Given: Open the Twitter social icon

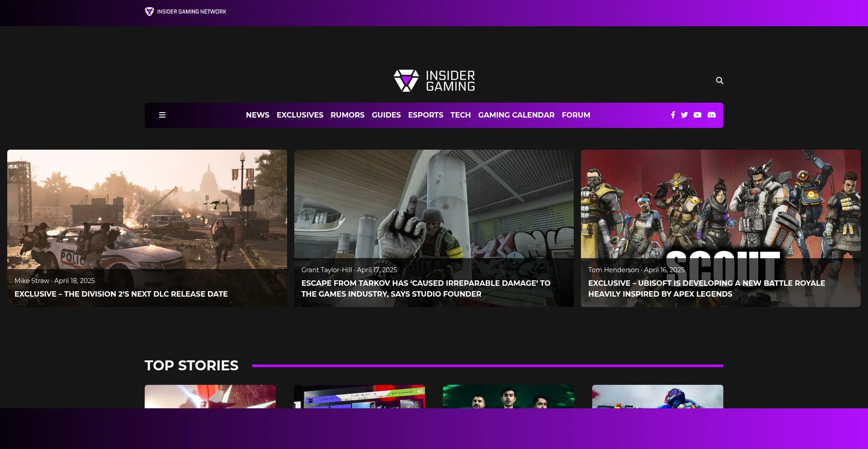Looking at the screenshot, I should click(684, 115).
